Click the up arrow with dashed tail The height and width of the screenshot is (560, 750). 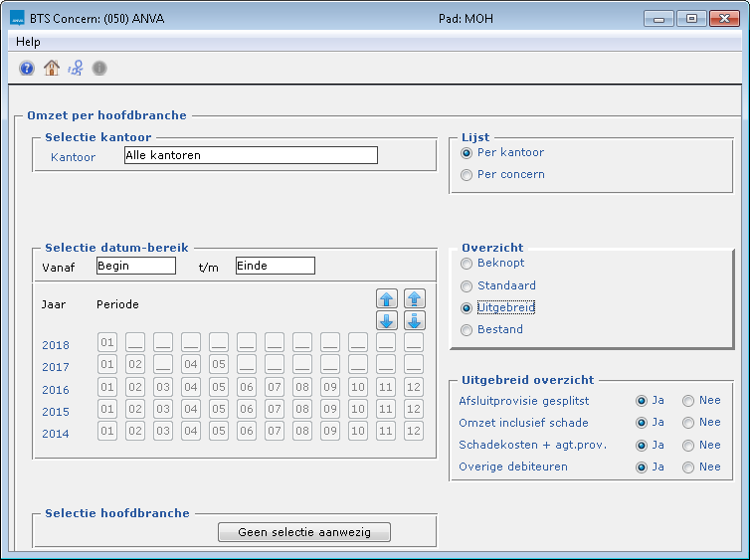(415, 298)
